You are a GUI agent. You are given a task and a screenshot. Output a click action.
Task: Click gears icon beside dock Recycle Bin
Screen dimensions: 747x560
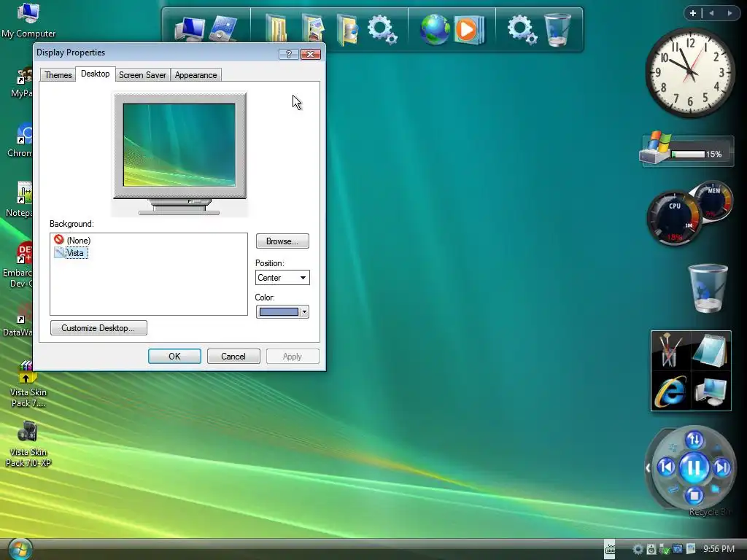(x=522, y=30)
